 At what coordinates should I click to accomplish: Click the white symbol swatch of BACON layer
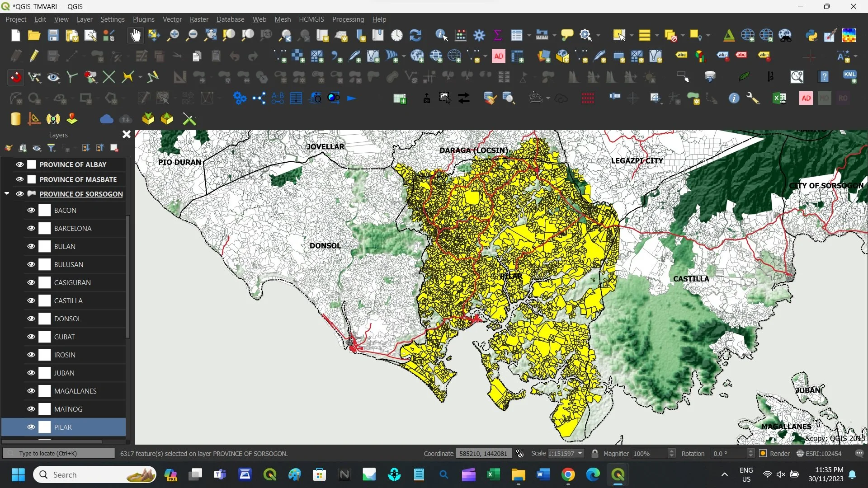tap(45, 210)
